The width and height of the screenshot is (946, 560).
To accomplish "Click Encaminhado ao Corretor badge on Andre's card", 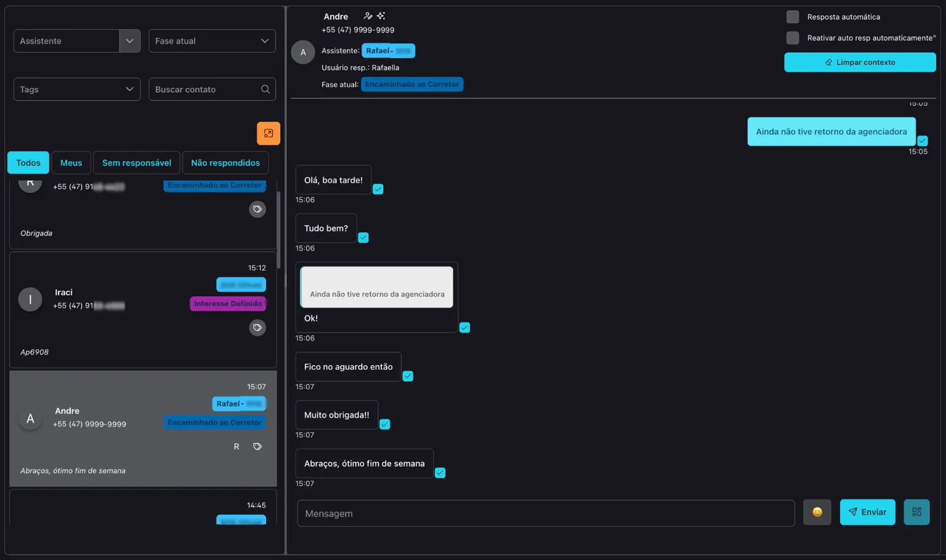I will point(214,422).
